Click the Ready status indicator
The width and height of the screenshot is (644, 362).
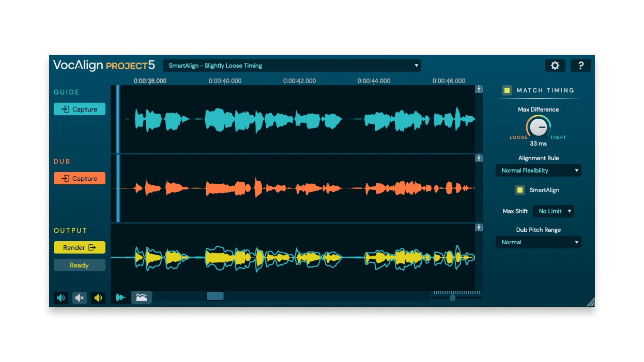tap(79, 265)
